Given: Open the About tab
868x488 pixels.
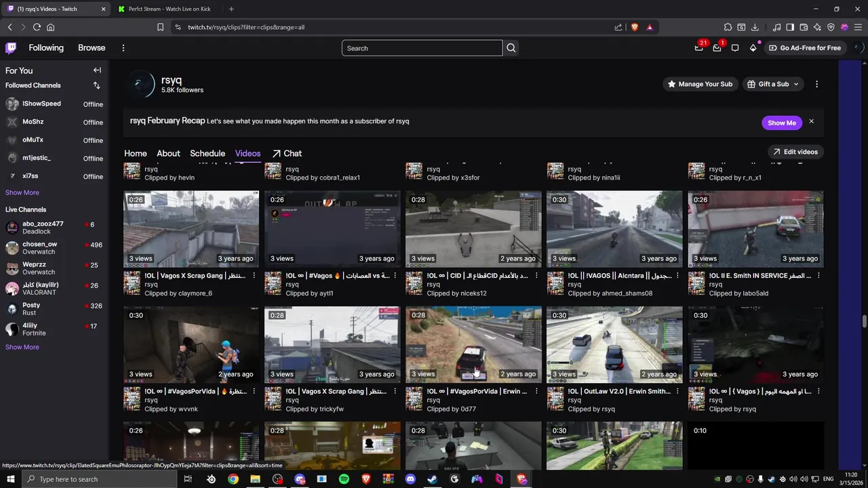Looking at the screenshot, I should point(168,153).
